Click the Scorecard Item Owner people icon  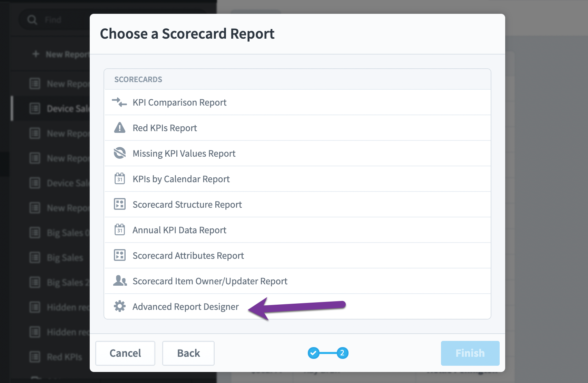pyautogui.click(x=120, y=281)
